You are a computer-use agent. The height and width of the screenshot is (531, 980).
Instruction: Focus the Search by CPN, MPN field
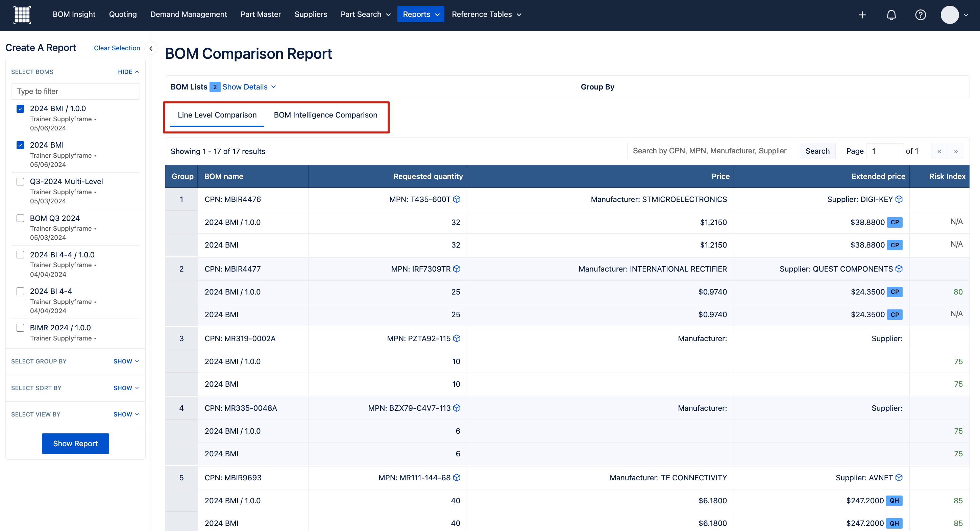tap(713, 151)
